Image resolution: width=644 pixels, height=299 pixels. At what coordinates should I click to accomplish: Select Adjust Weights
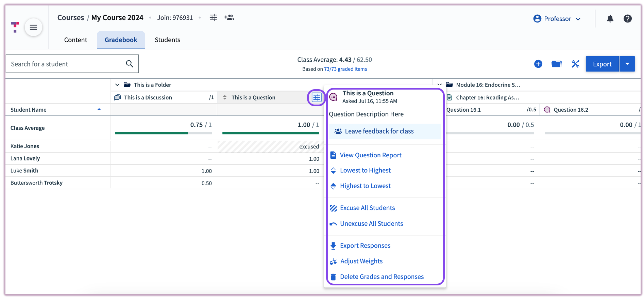click(x=361, y=261)
